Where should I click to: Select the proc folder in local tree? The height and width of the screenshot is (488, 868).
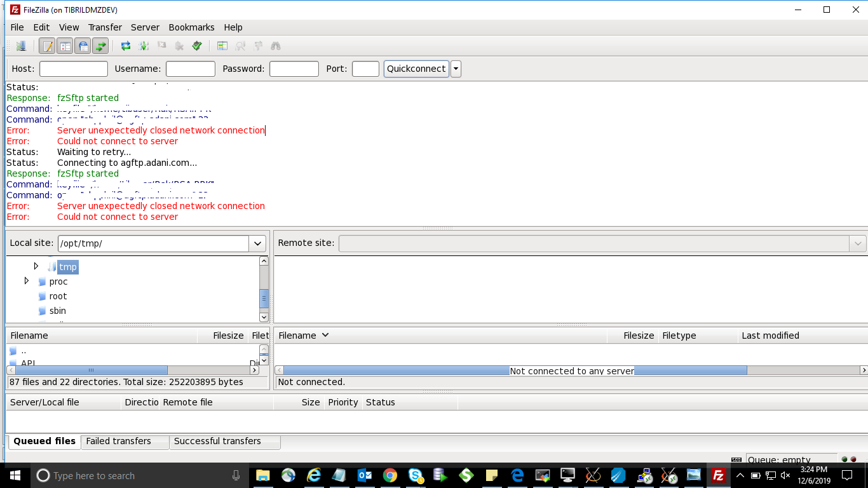point(58,281)
